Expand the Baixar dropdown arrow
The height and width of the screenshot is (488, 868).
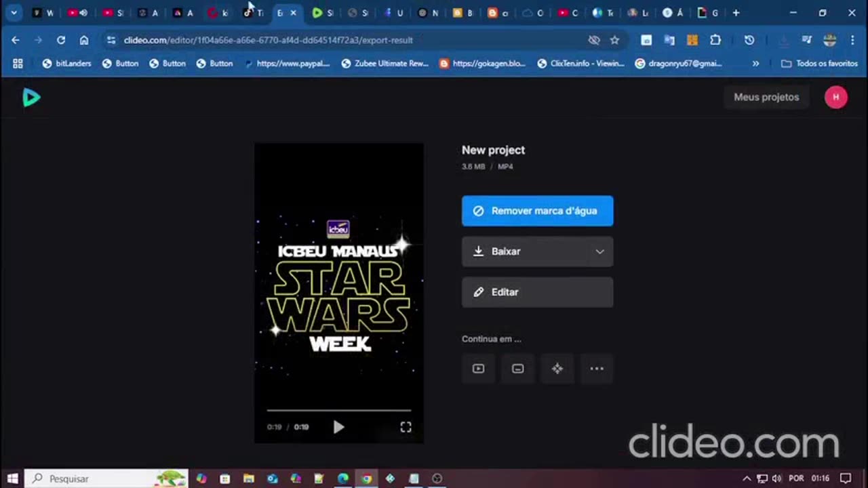pos(599,251)
